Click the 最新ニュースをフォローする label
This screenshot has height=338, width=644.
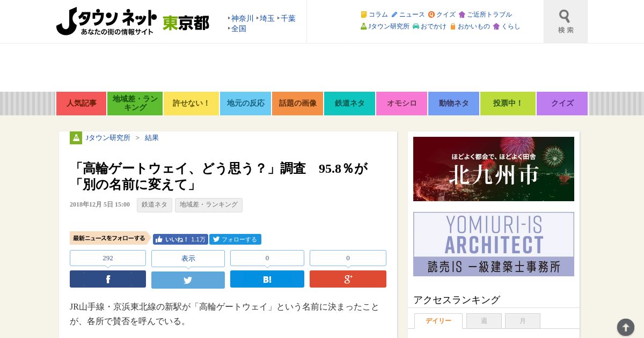[x=110, y=238]
